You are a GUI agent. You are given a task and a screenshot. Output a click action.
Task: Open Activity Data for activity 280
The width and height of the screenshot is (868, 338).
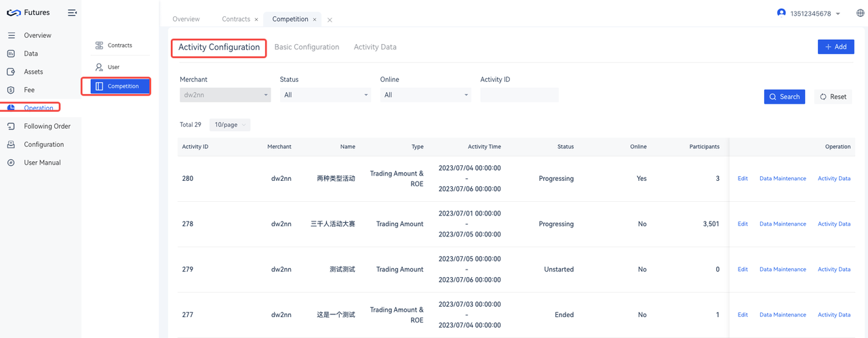pyautogui.click(x=834, y=179)
